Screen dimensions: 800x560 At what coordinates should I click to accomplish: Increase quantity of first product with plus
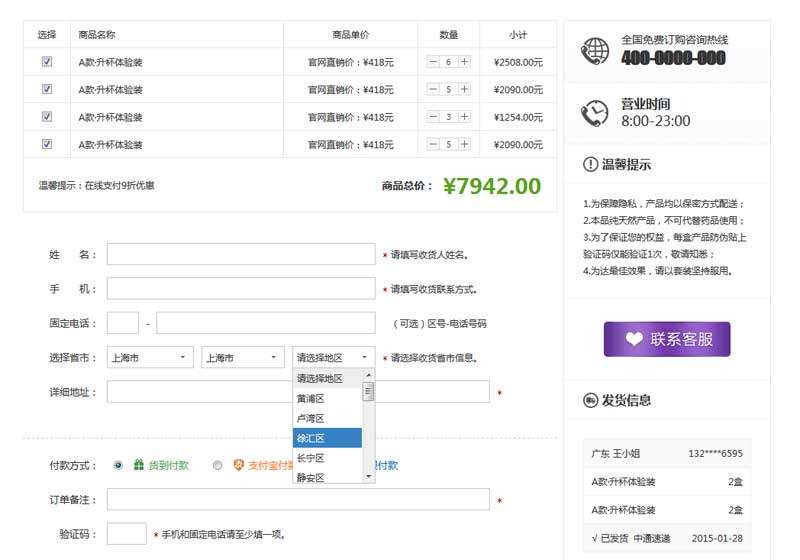[x=464, y=62]
